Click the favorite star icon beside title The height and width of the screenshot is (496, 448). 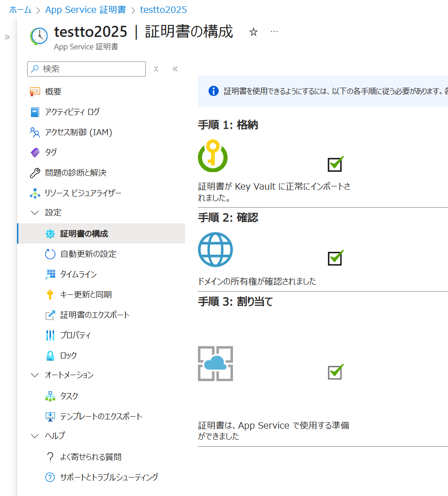(x=253, y=32)
